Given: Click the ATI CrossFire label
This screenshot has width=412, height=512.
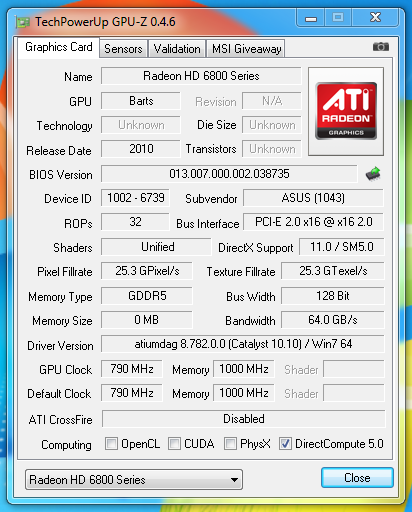Looking at the screenshot, I should pyautogui.click(x=60, y=420).
